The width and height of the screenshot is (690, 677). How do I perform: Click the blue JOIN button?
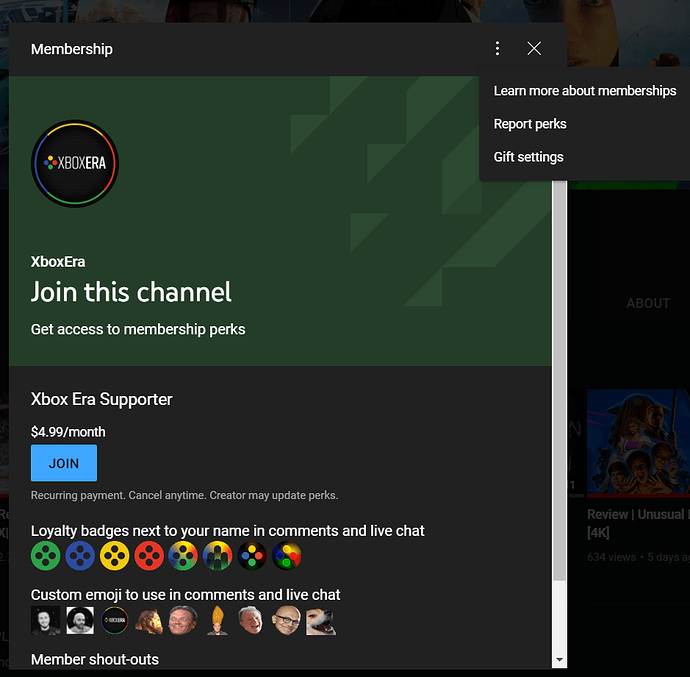(64, 463)
